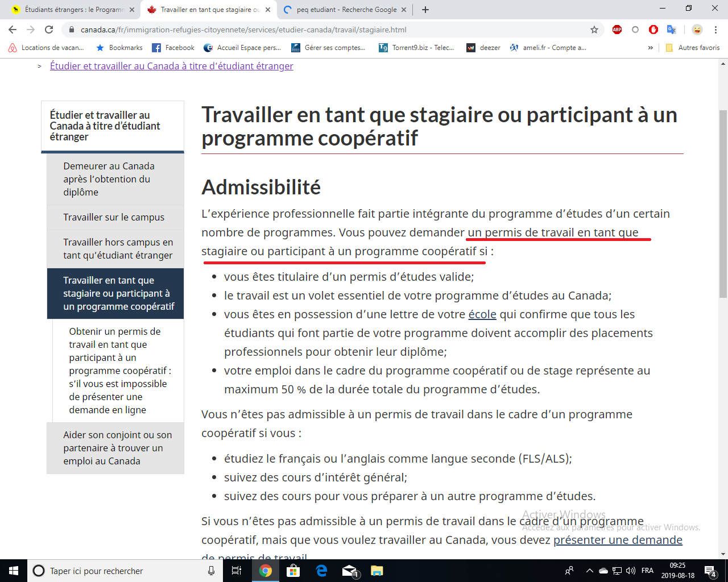Close the 'Étudiants étrangers' tab
The image size is (728, 582).
[132, 10]
